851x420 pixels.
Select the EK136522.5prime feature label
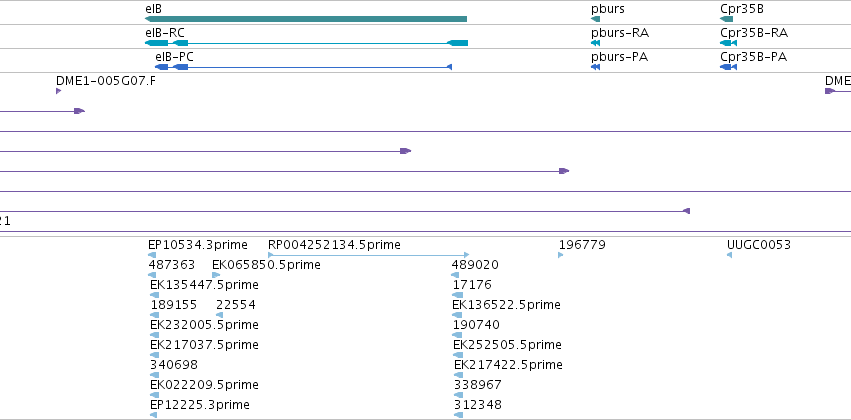point(506,304)
